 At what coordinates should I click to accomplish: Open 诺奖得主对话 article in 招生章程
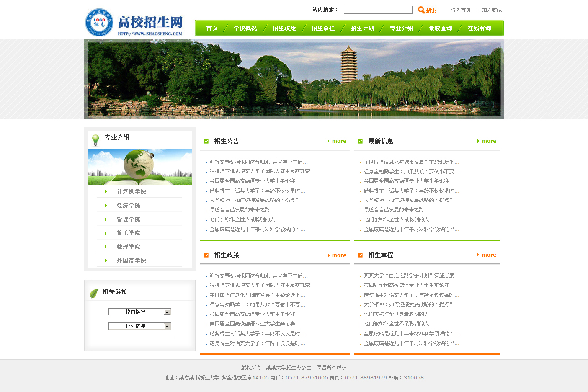coord(411,295)
